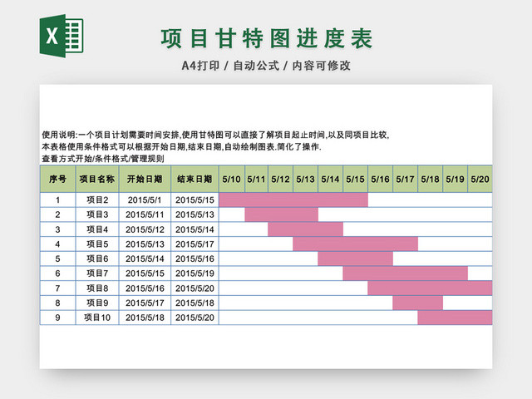The image size is (532, 399).
Task: Click 项目5's end date 2015/5/17
Action: 195,244
